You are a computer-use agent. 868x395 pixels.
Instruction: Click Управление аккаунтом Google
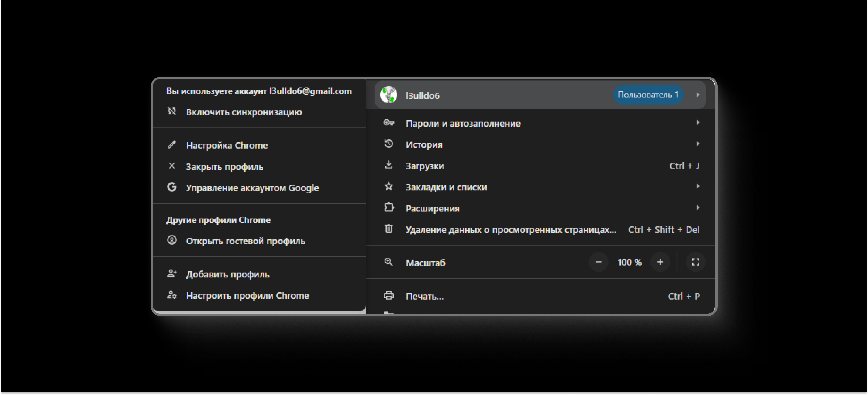[252, 187]
